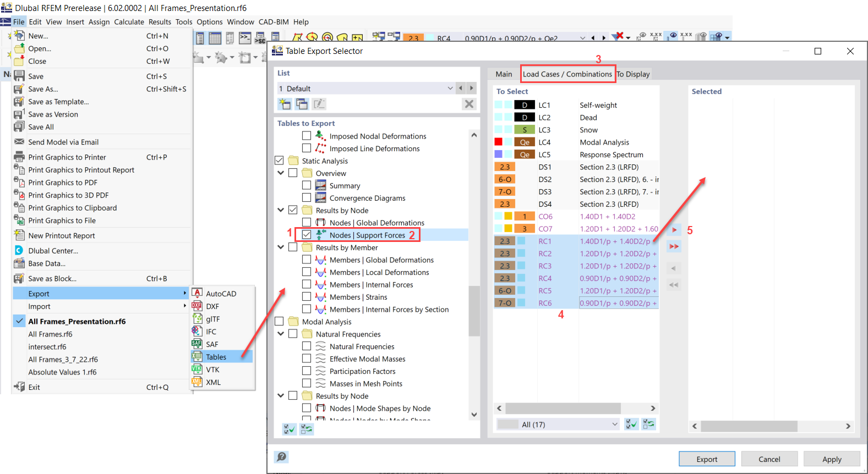868x474 pixels.
Task: Add all items to Selected list
Action: click(674, 246)
